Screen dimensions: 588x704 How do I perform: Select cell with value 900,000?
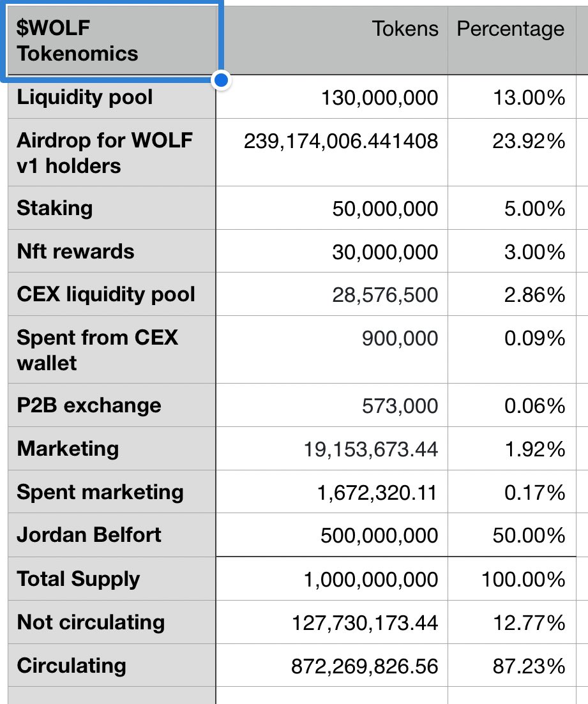(331, 350)
